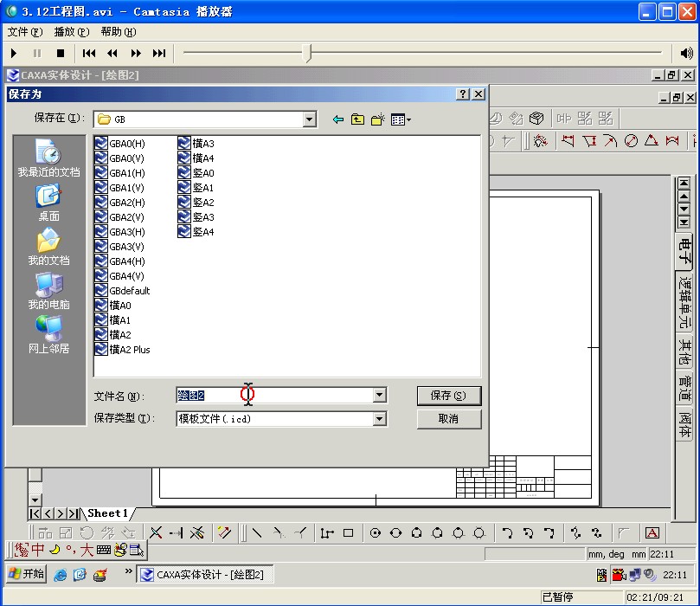Select the angular dimension triangle tool
700x606 pixels.
(652, 141)
